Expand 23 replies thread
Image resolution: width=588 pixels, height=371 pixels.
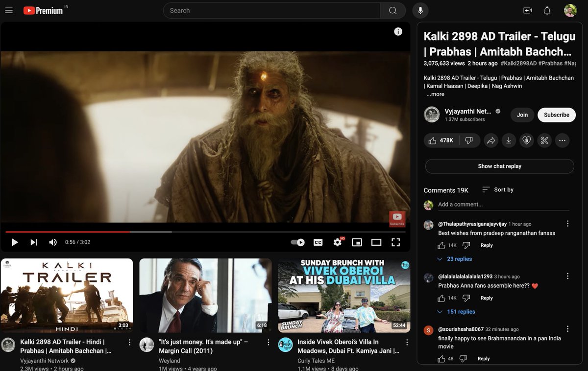(454, 259)
